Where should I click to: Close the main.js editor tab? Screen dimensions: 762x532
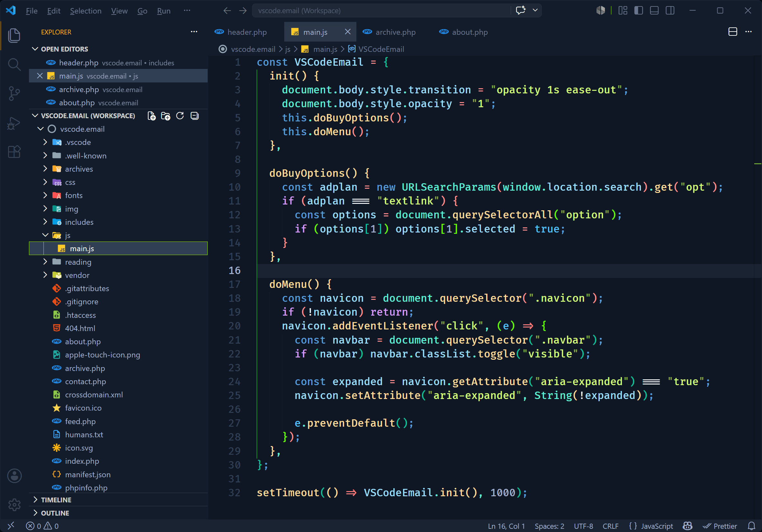coord(347,32)
